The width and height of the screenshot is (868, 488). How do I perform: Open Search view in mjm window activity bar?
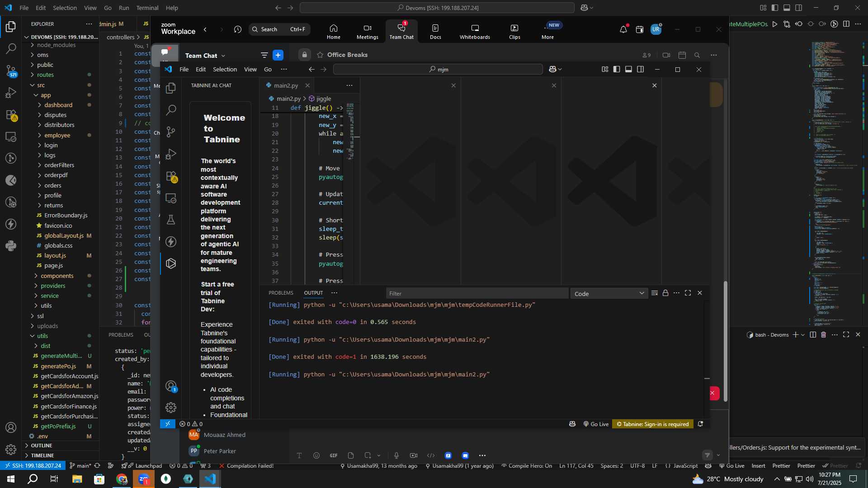coord(171,110)
